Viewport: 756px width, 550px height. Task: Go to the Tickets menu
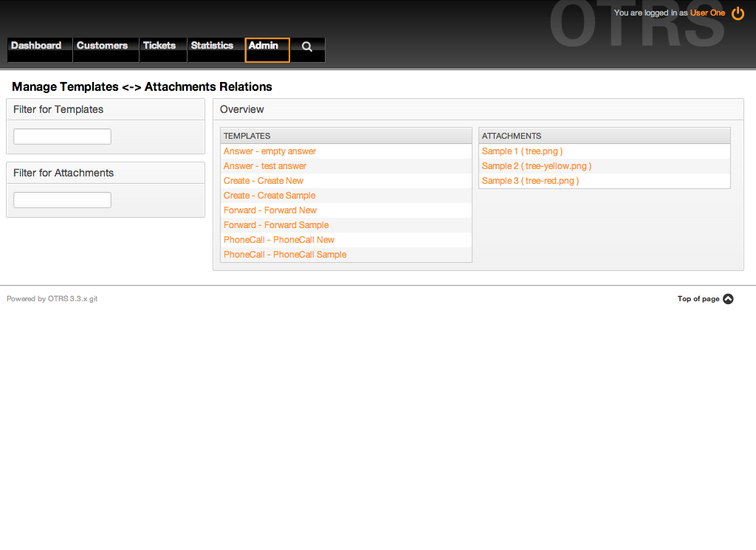point(159,46)
